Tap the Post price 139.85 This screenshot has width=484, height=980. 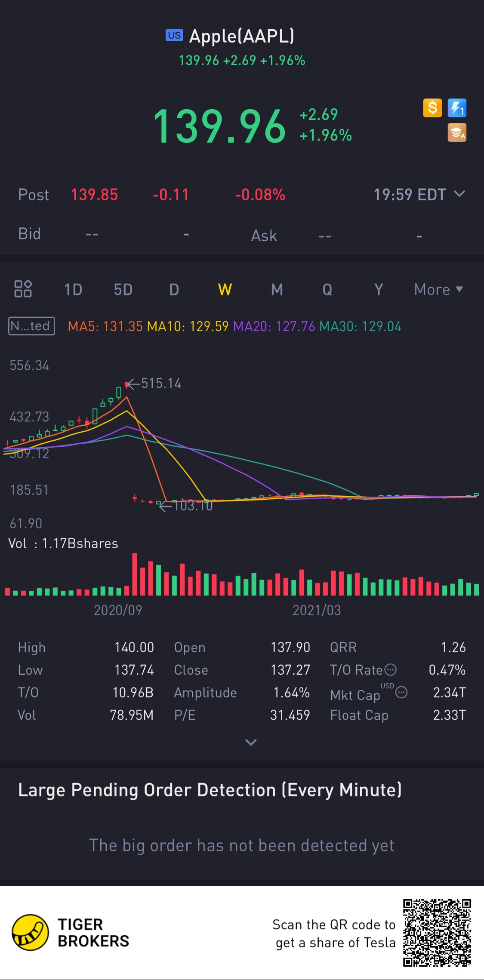pos(94,195)
